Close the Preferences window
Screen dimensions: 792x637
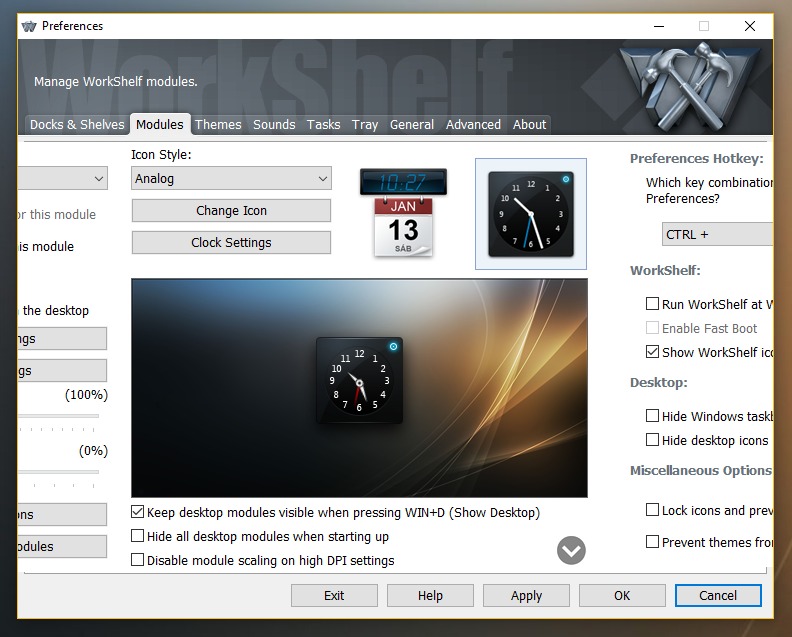click(750, 26)
